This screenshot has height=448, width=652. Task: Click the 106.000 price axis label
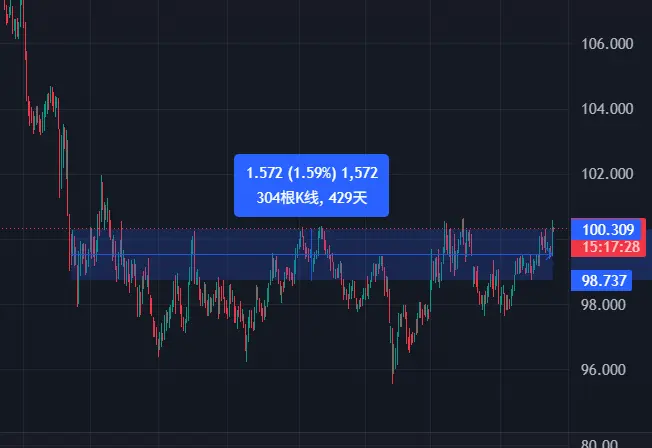coord(607,44)
